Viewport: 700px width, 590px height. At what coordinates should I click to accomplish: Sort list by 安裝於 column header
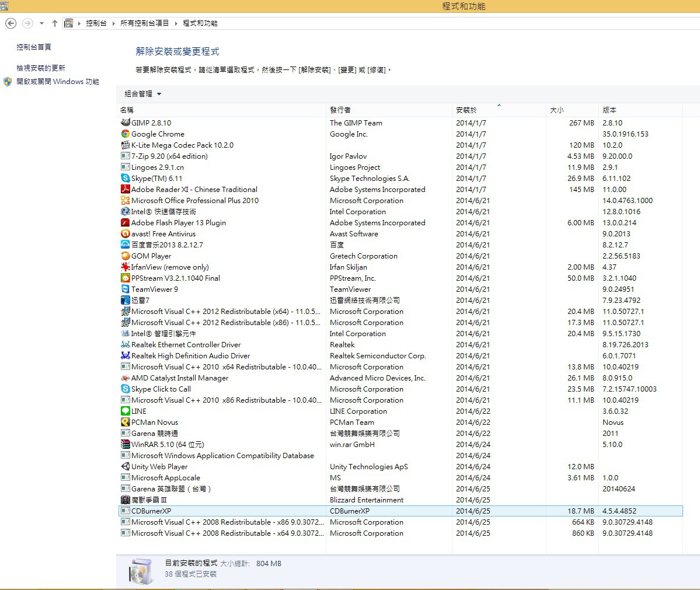click(499, 110)
